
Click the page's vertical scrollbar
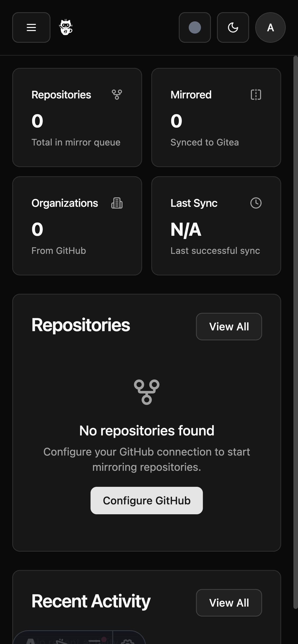pyautogui.click(x=295, y=331)
